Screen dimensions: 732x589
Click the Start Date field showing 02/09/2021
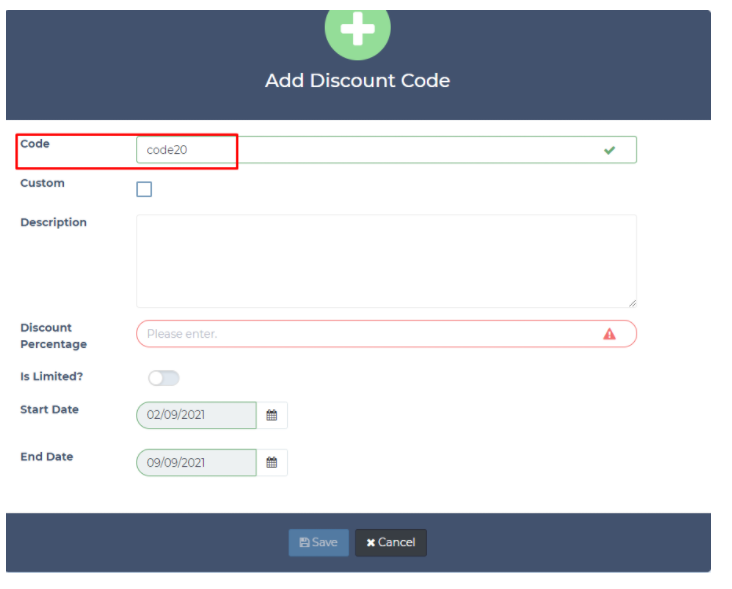point(196,415)
